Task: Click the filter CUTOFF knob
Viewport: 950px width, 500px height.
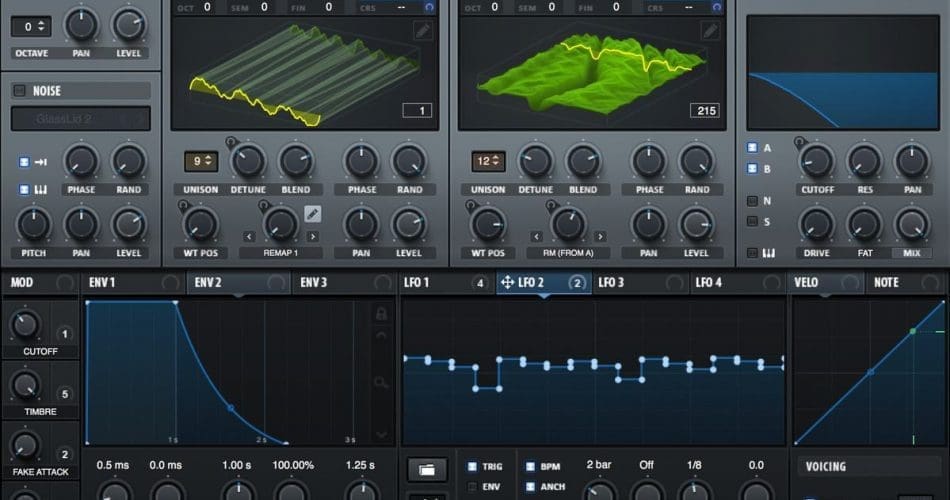Action: 817,161
